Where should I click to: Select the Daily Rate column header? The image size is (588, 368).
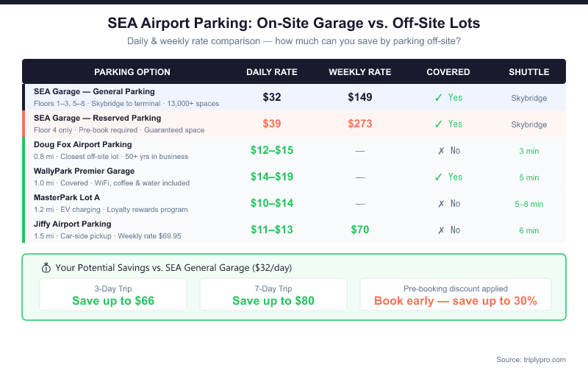point(272,72)
